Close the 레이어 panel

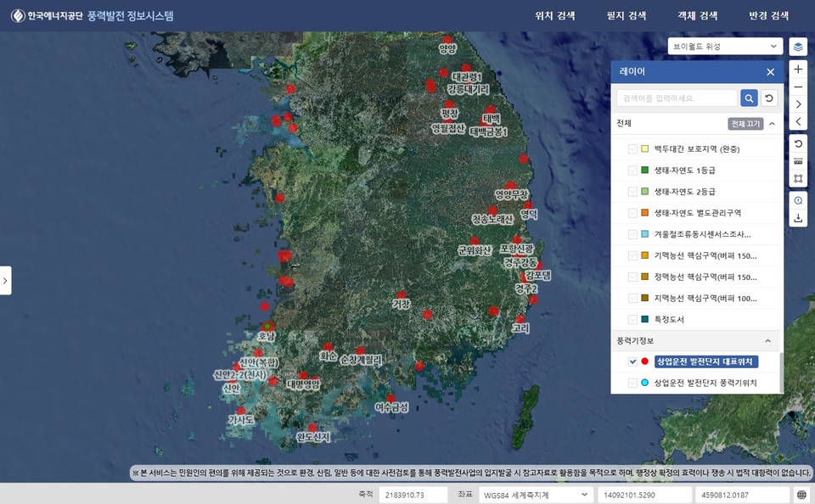click(x=770, y=72)
